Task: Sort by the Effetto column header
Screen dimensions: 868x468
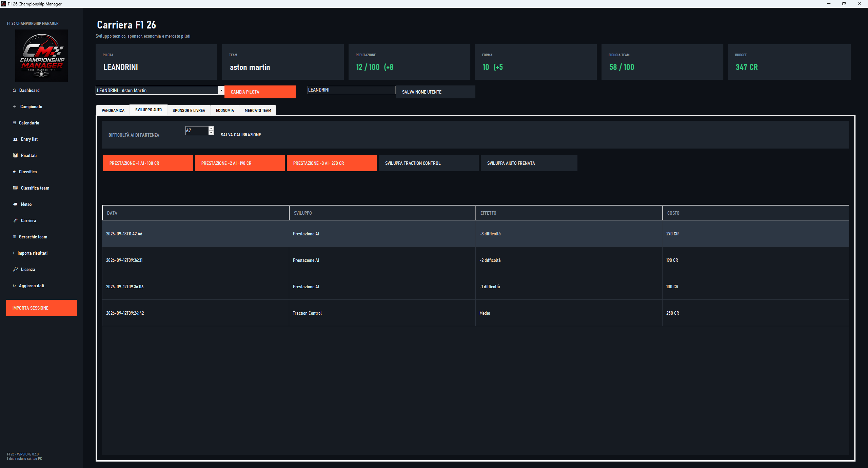Action: 569,213
